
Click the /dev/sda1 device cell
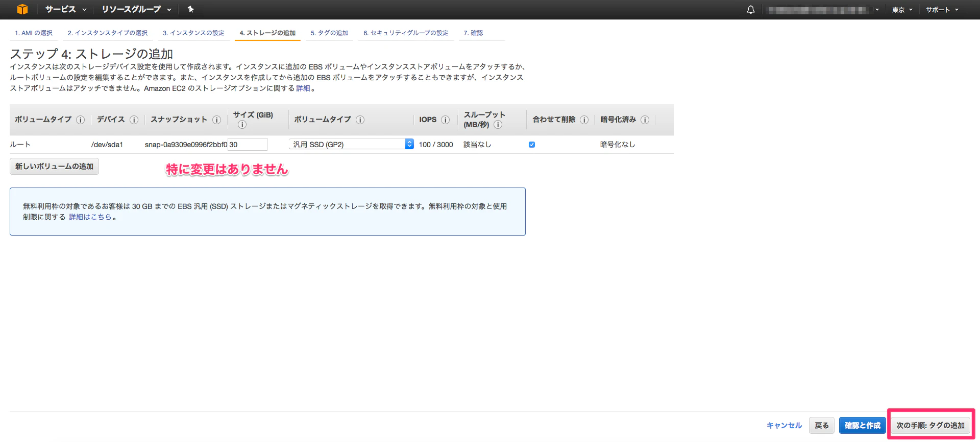[107, 145]
